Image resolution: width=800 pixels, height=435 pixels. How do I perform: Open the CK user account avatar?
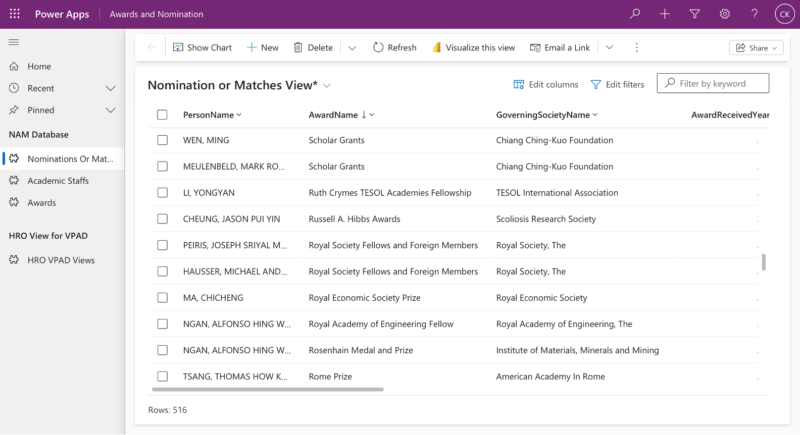click(784, 14)
